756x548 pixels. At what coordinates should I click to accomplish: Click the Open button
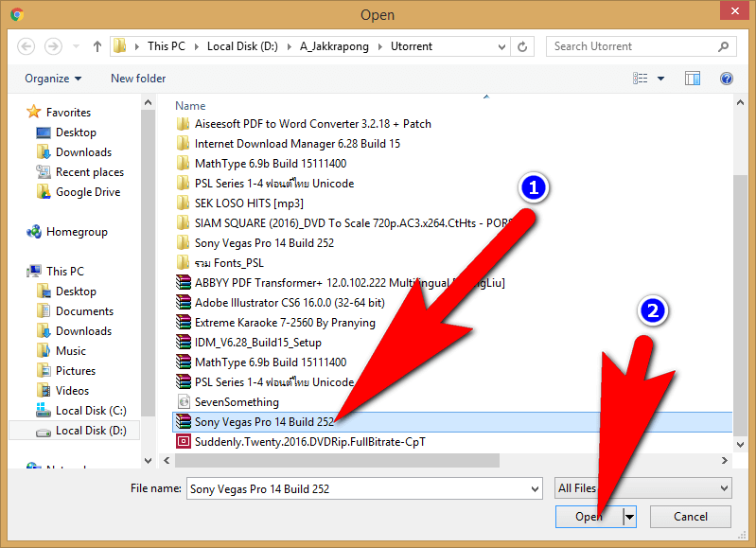click(x=589, y=517)
